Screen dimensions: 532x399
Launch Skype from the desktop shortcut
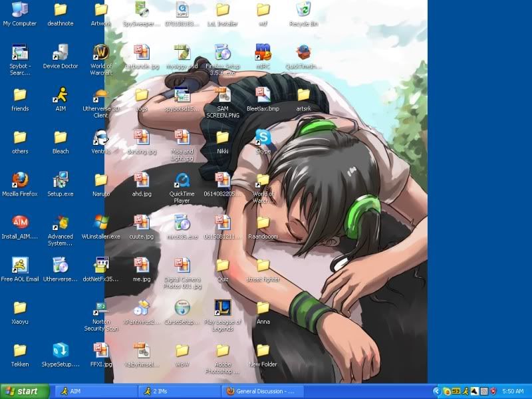pyautogui.click(x=263, y=142)
